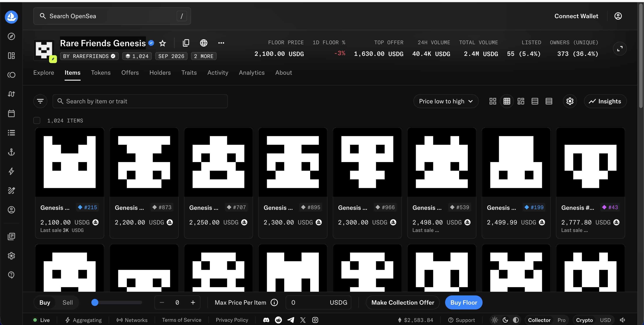This screenshot has height=325, width=644.
Task: Switch to Buy mode
Action: [45, 302]
